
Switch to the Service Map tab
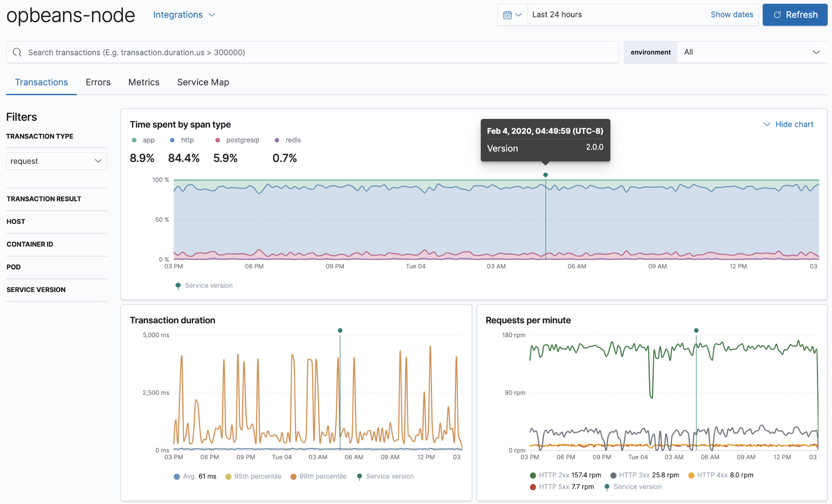coord(203,82)
